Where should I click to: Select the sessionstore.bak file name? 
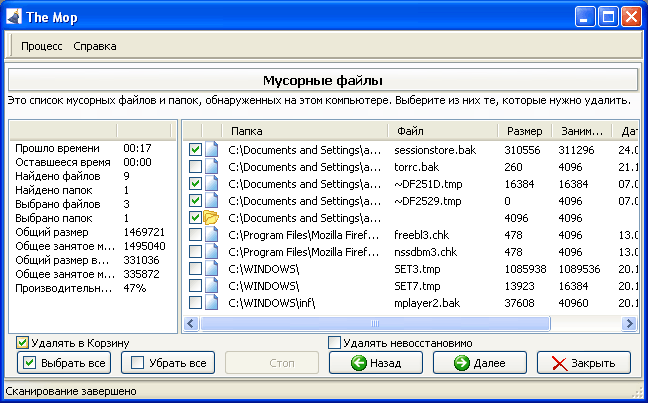pos(435,150)
